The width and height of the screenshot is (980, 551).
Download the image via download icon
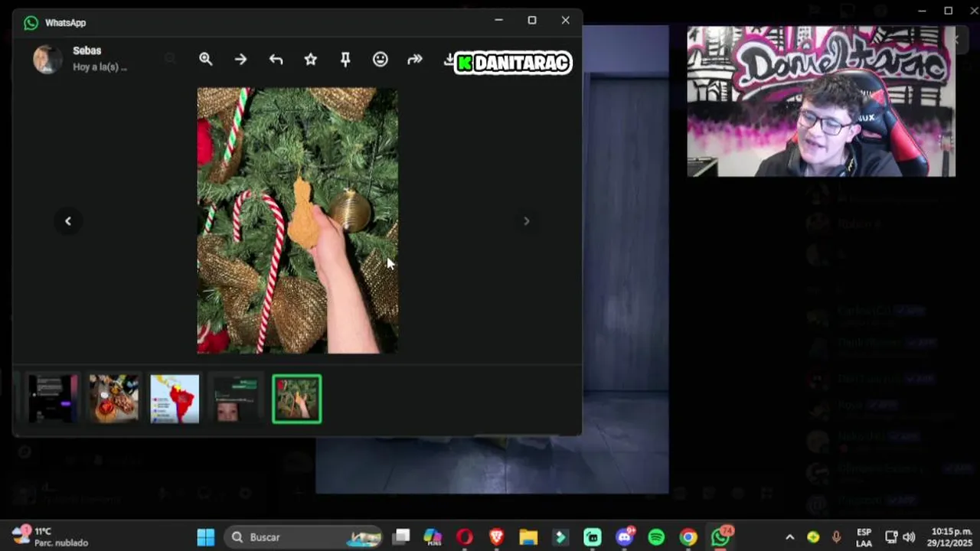tap(449, 59)
